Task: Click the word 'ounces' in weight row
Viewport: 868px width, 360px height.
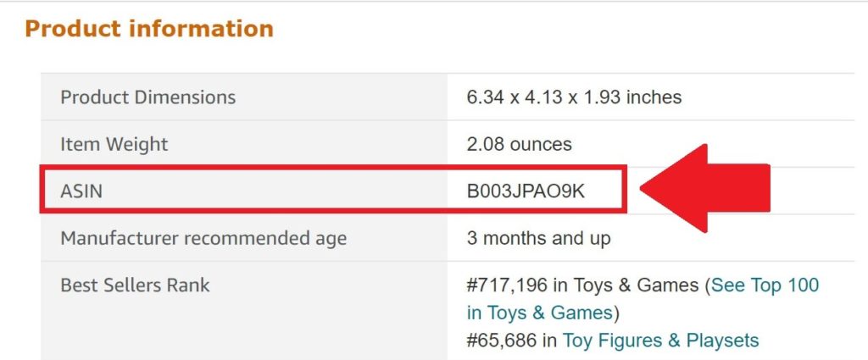Action: click(x=541, y=145)
